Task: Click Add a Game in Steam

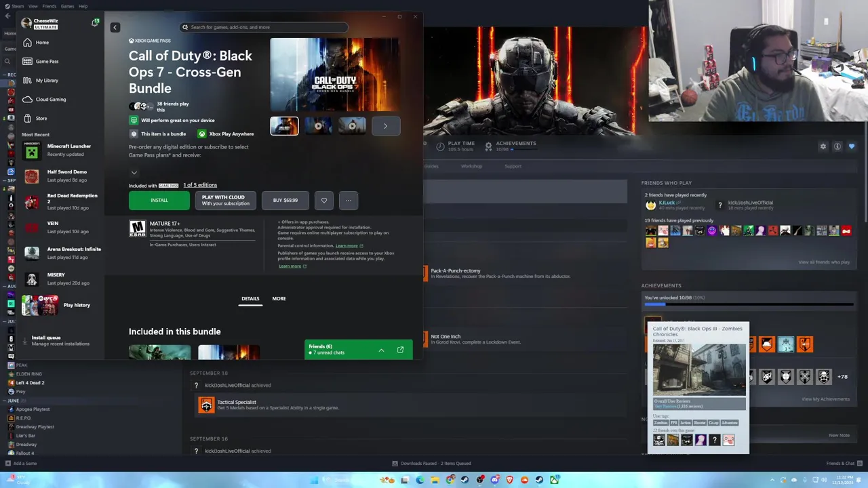Action: pyautogui.click(x=21, y=464)
